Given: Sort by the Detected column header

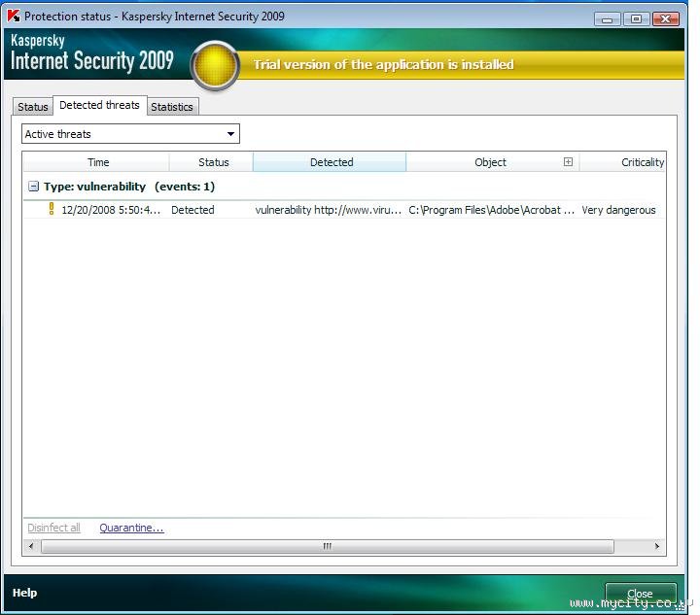Looking at the screenshot, I should (330, 162).
